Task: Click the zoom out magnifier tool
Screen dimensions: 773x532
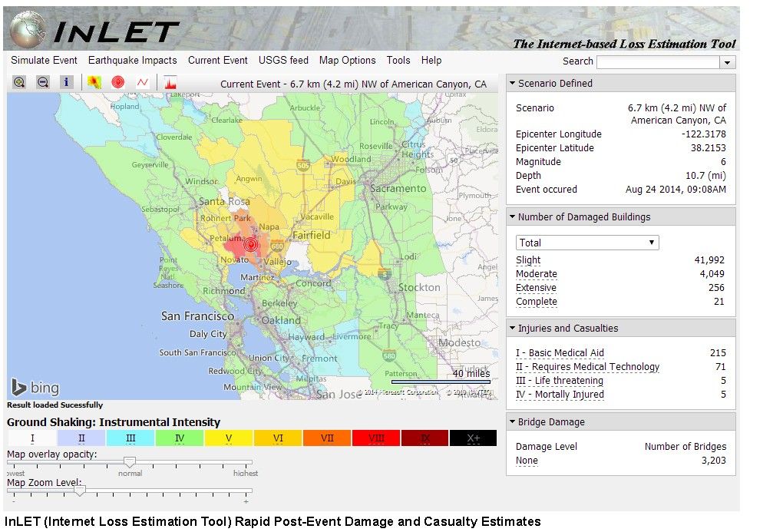Action: (x=43, y=82)
